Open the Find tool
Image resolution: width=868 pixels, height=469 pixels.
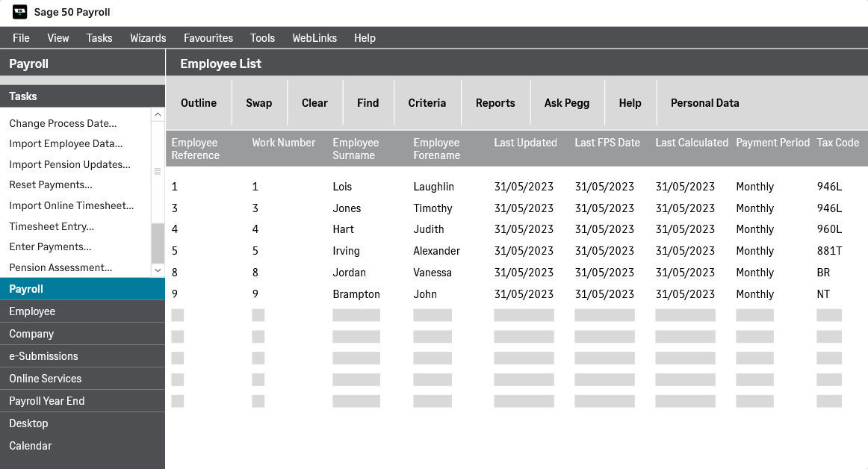coord(368,102)
